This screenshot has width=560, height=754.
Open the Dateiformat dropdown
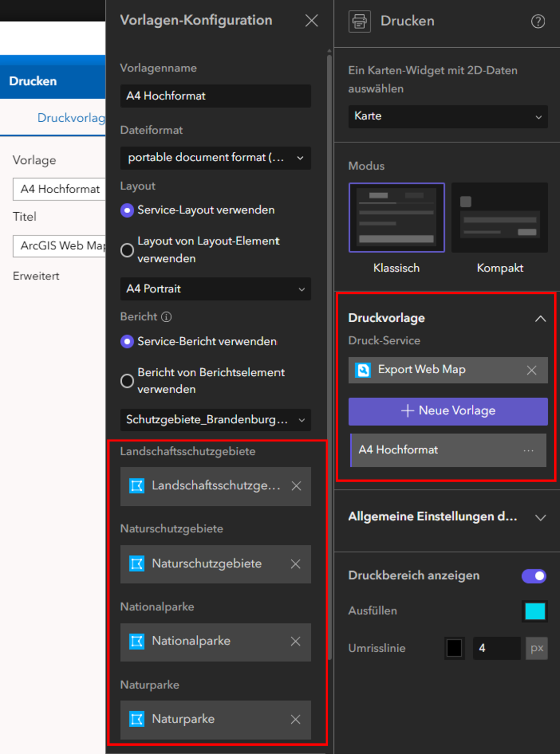215,158
